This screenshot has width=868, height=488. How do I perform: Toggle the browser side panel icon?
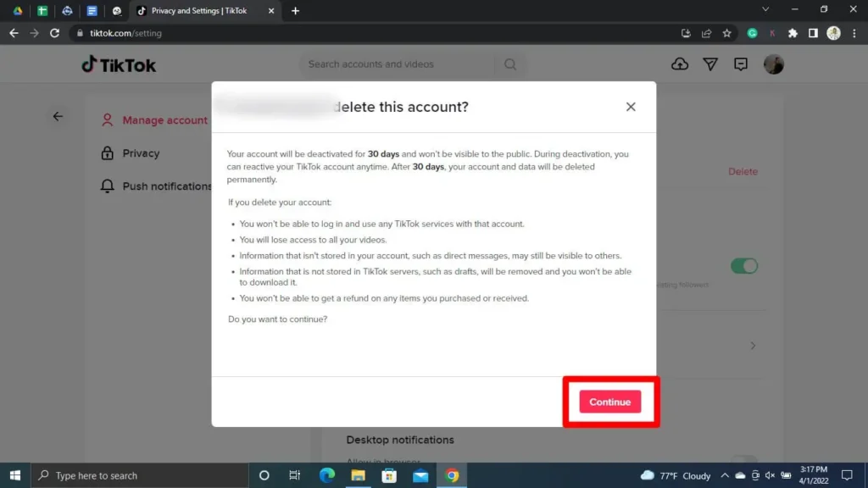tap(813, 33)
